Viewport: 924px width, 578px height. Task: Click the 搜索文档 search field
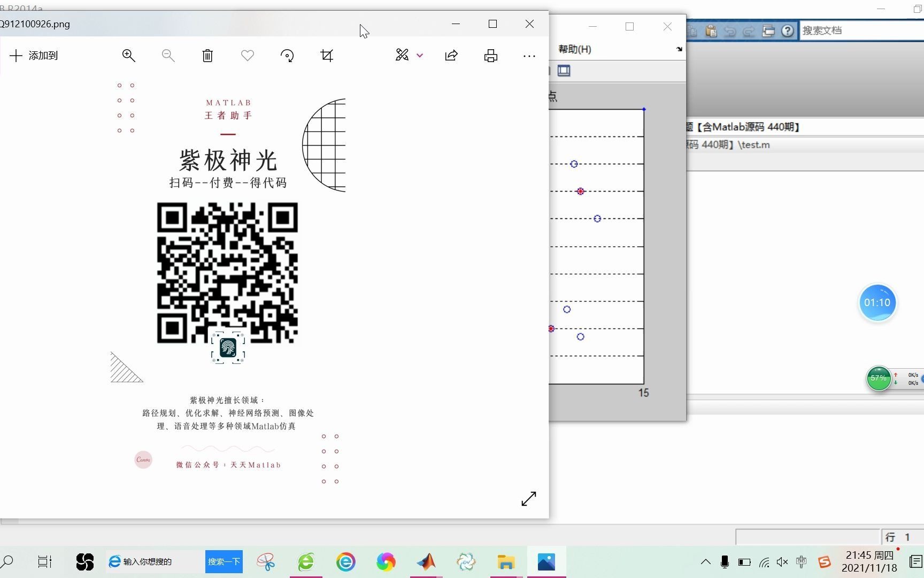coord(861,31)
